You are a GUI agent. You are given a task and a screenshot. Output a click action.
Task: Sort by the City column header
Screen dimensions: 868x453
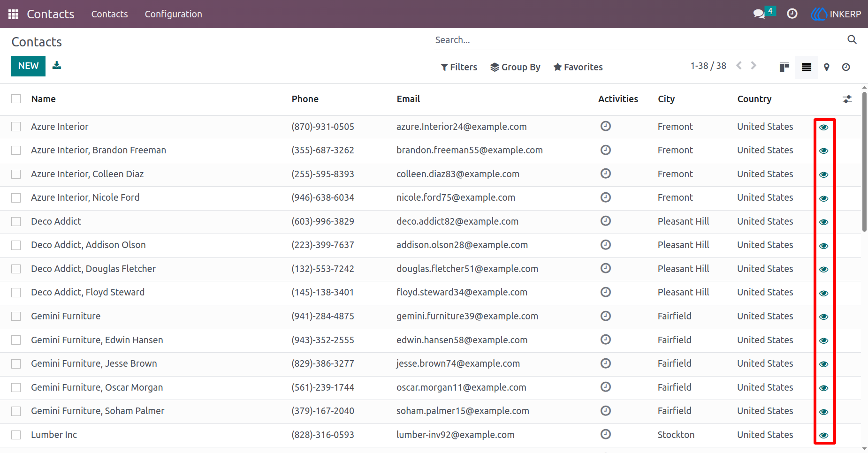pyautogui.click(x=666, y=99)
